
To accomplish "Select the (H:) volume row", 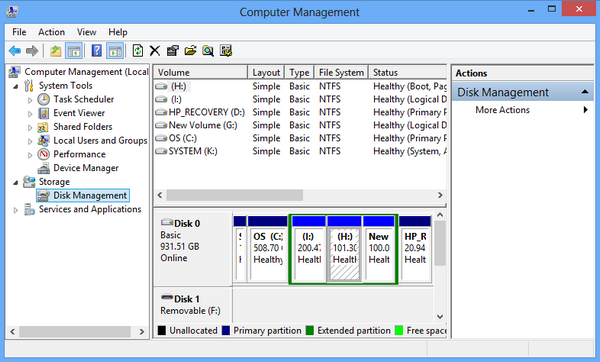I will 300,86.
